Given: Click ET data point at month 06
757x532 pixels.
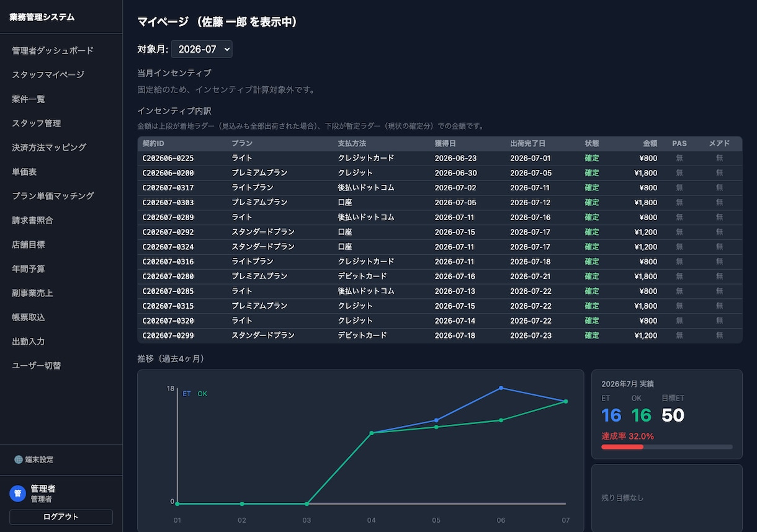Looking at the screenshot, I should pyautogui.click(x=501, y=388).
